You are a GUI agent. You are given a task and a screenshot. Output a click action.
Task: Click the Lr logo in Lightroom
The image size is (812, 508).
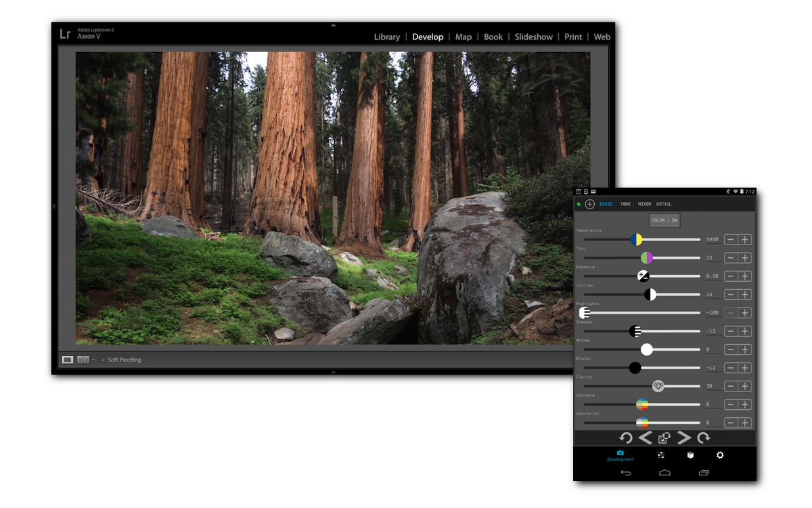click(x=65, y=34)
